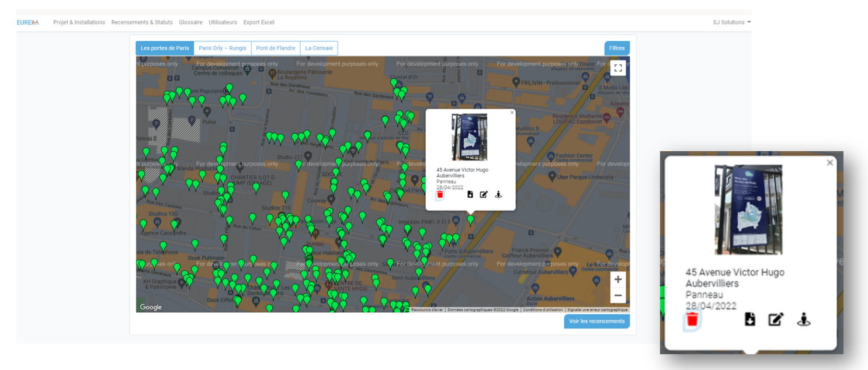The height and width of the screenshot is (370, 868).
Task: Click the panel photo thumbnail in the map popup
Action: coord(469,137)
